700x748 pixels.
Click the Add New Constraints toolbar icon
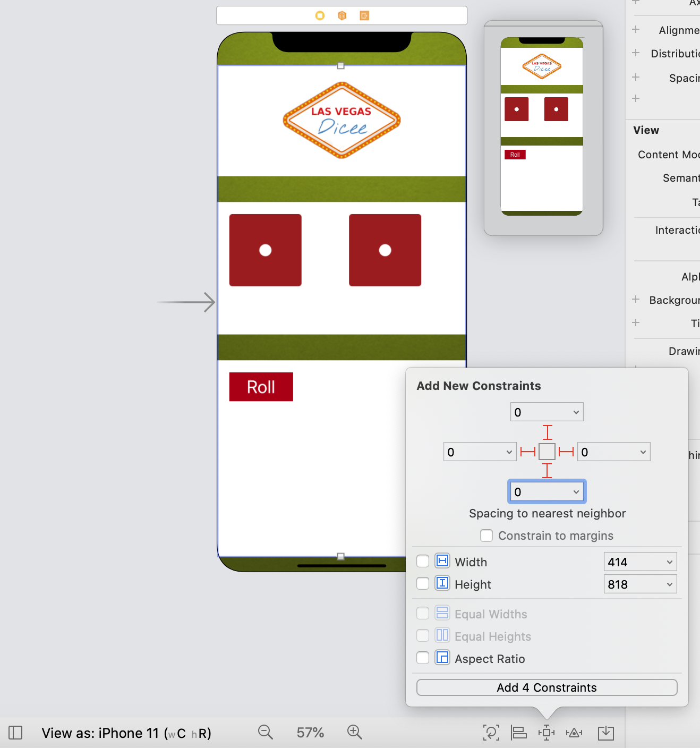coord(546,733)
